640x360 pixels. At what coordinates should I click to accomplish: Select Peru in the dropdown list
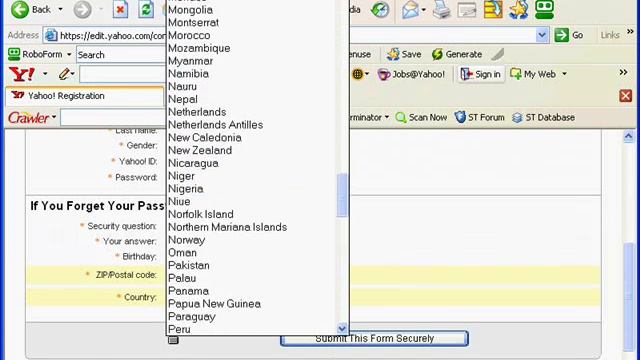(179, 329)
